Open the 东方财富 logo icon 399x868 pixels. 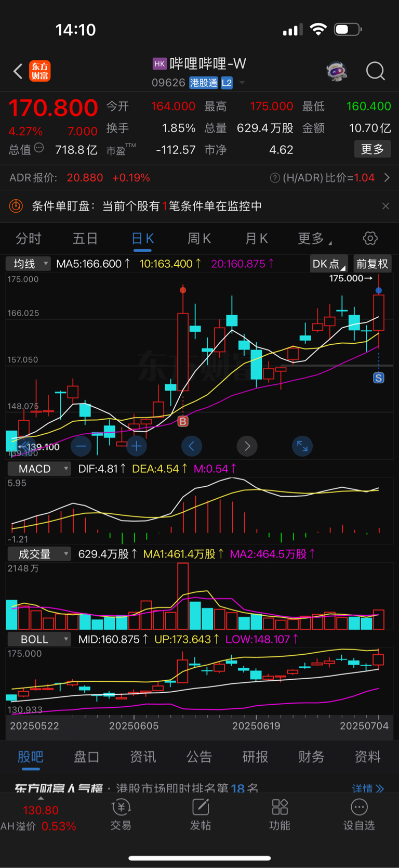click(x=40, y=71)
